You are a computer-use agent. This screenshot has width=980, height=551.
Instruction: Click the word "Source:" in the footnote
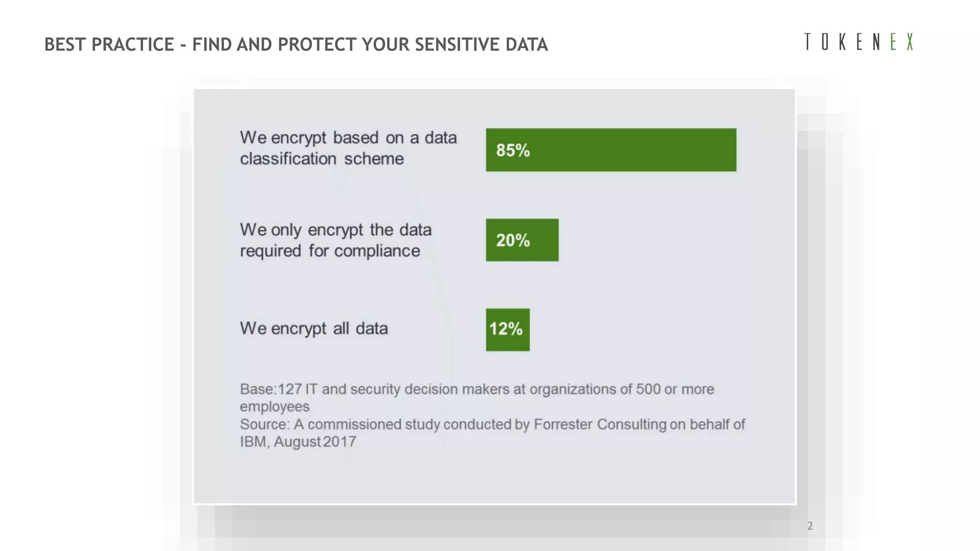coord(265,424)
